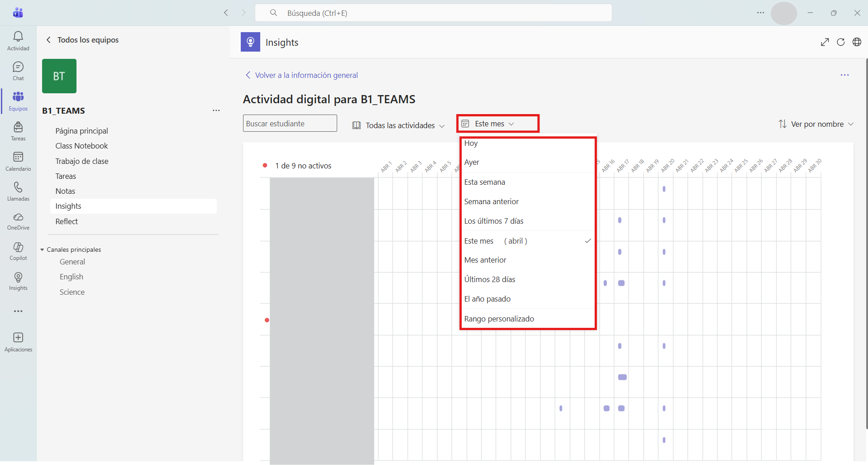Toggle the Este mes date dropdown

(488, 124)
